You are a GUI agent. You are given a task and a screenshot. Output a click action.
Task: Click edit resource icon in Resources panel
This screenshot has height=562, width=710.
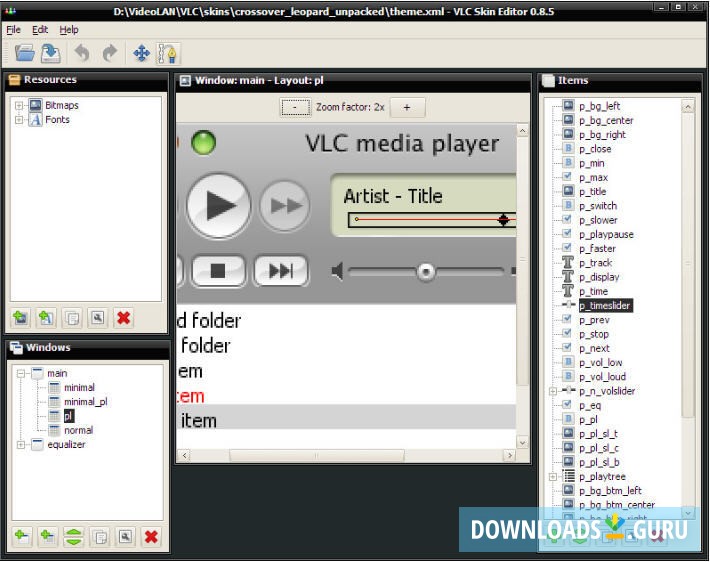point(98,317)
